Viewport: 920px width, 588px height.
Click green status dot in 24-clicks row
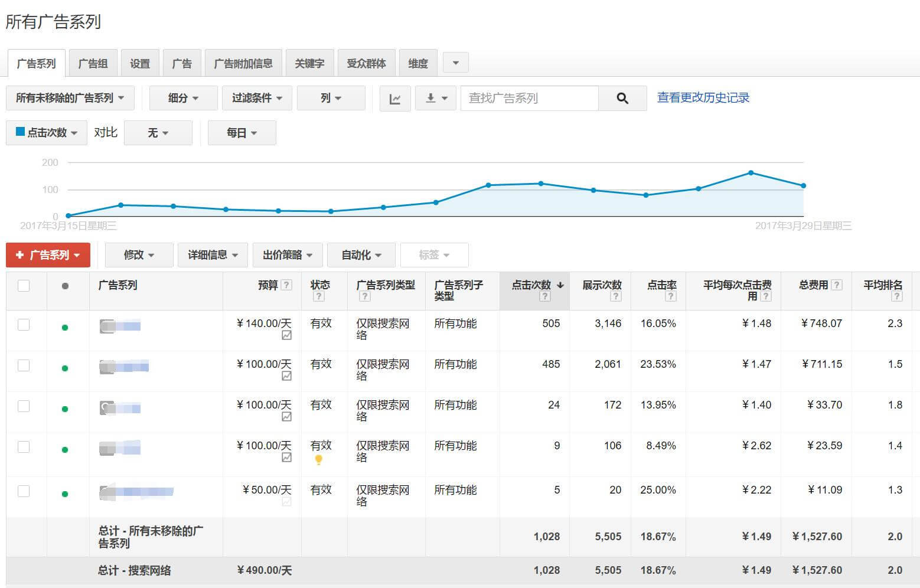(65, 409)
